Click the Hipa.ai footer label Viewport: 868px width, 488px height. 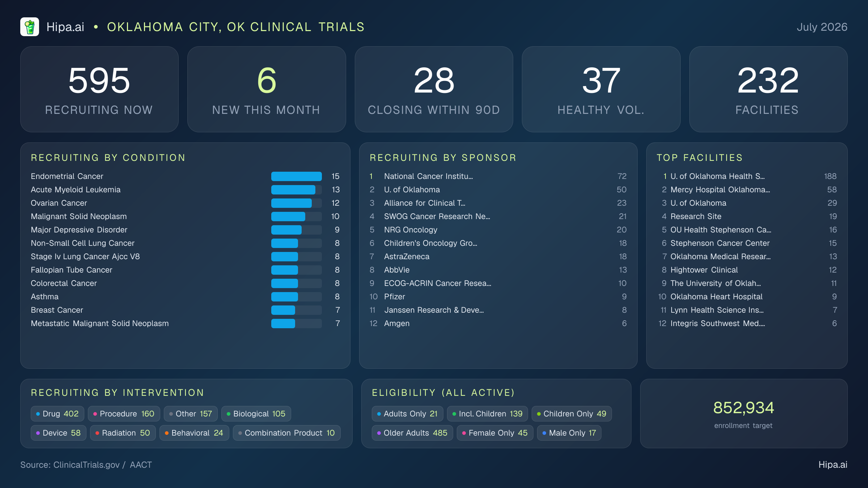click(833, 465)
